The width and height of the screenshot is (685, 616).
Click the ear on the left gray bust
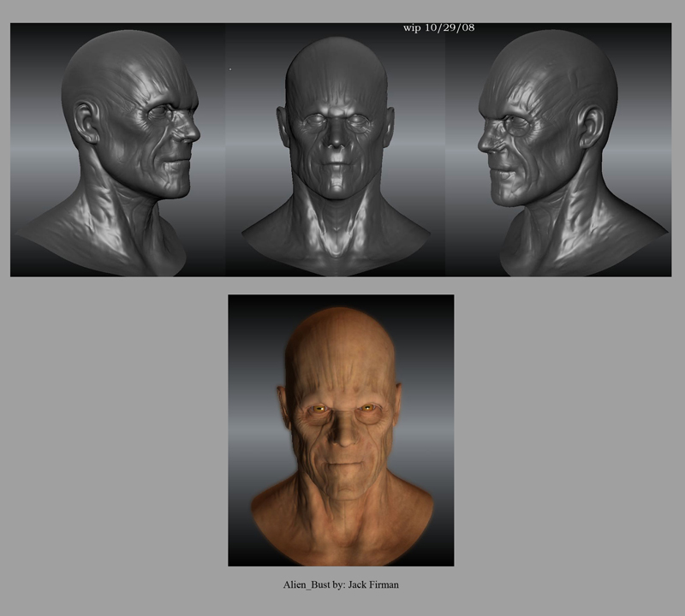click(86, 121)
